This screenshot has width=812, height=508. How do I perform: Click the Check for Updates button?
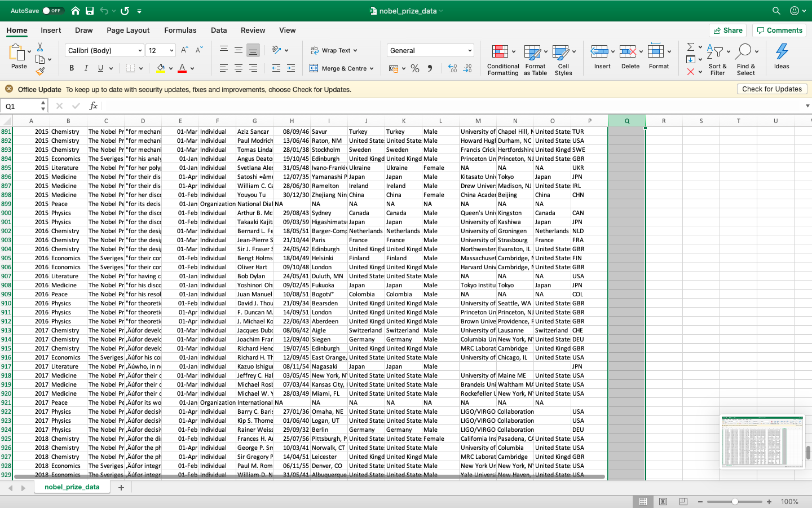pos(772,89)
